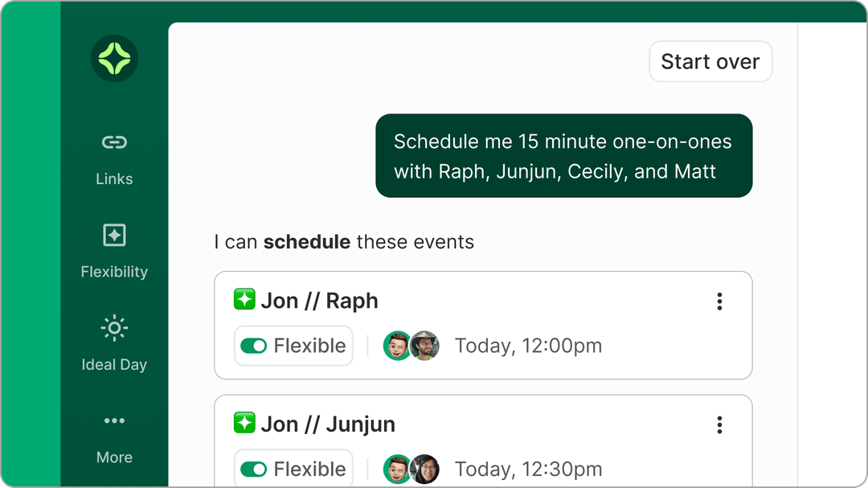Expand the More menu in the sidebar

(x=114, y=421)
